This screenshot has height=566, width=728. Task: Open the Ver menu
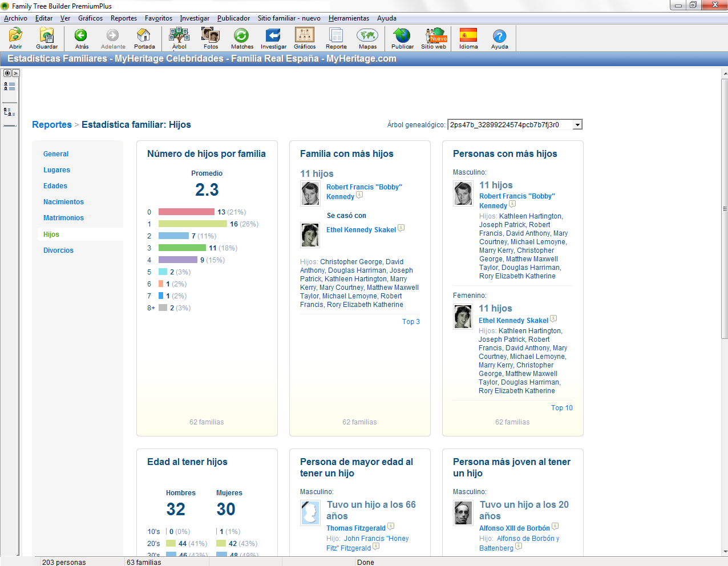[x=65, y=18]
